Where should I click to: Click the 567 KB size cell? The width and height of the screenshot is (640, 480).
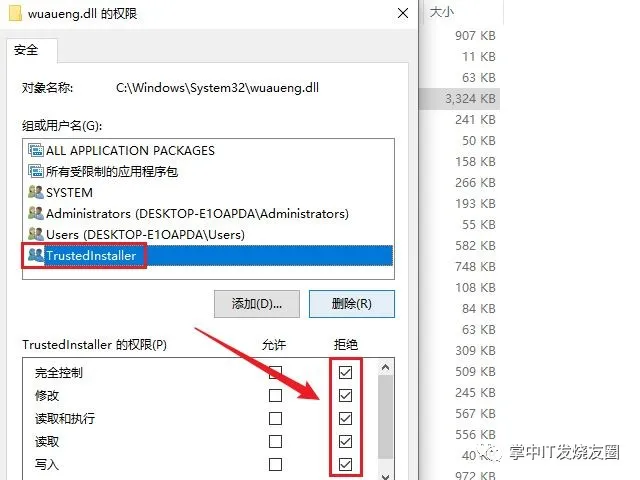(x=475, y=414)
